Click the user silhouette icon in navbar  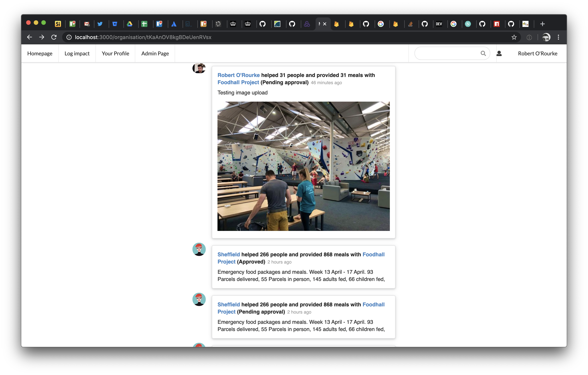499,53
